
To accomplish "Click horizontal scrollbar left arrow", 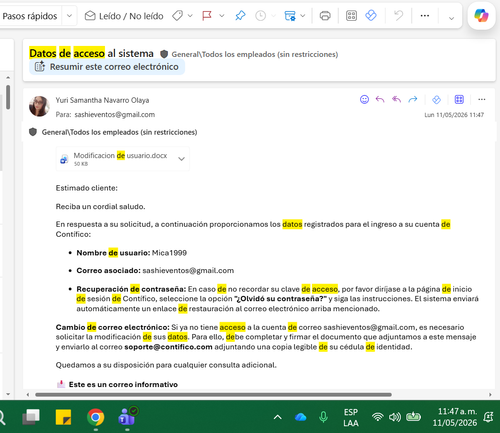I will (28, 395).
